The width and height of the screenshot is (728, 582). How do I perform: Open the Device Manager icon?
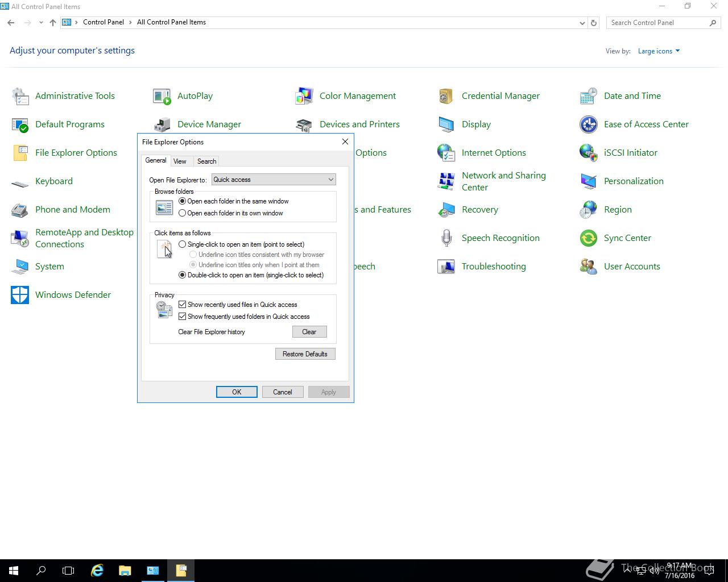click(162, 124)
